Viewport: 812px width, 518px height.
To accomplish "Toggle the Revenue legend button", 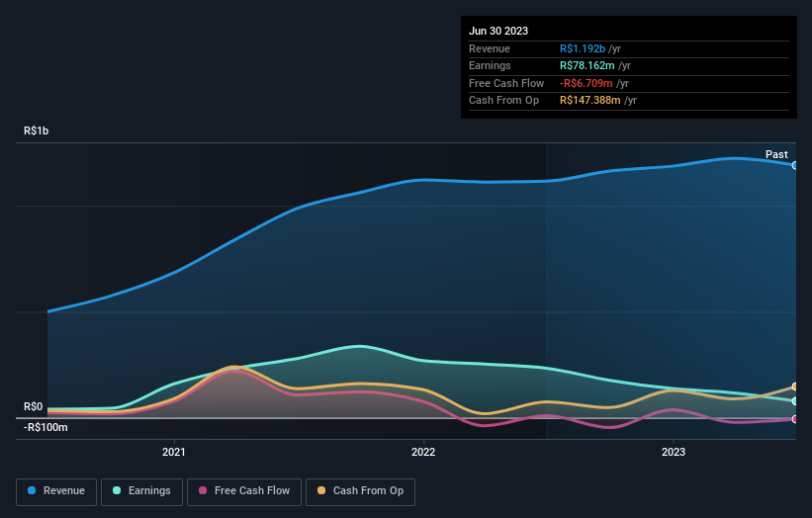I will click(x=56, y=491).
